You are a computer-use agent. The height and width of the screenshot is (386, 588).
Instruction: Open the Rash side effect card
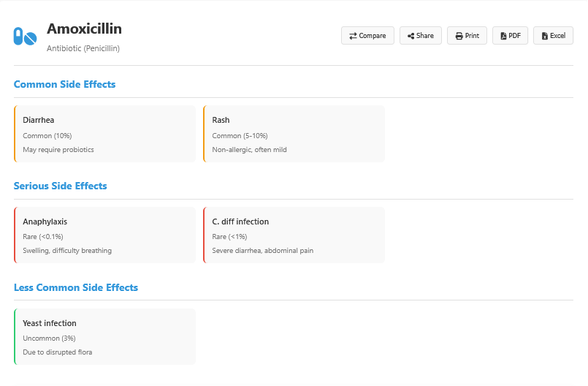(x=294, y=134)
